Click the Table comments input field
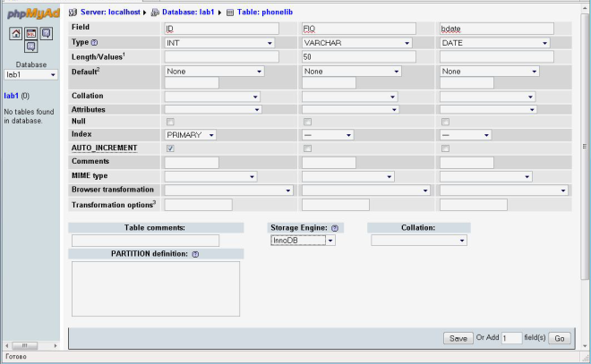Viewport: 591px width, 364px height. (145, 241)
